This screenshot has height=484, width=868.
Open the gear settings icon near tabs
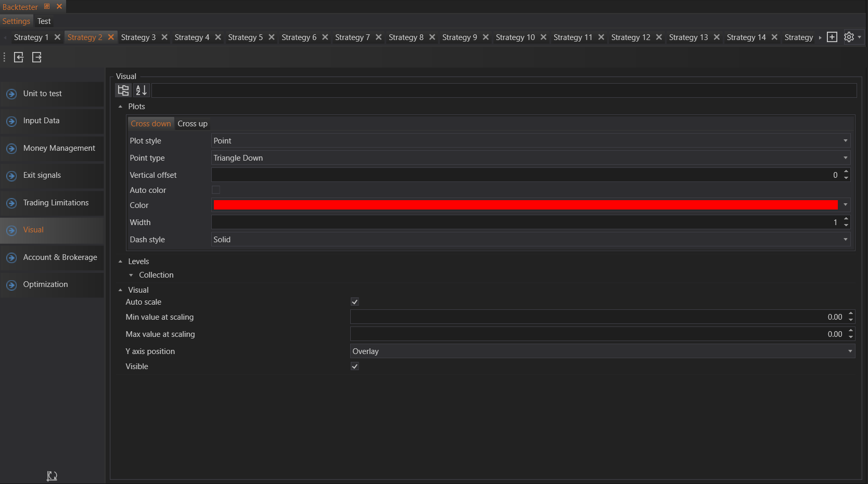click(849, 37)
